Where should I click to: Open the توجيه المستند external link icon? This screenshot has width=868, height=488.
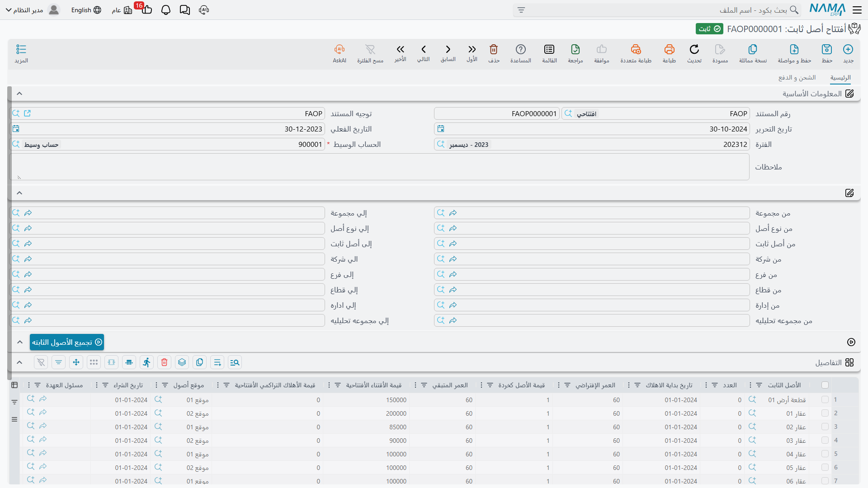27,113
